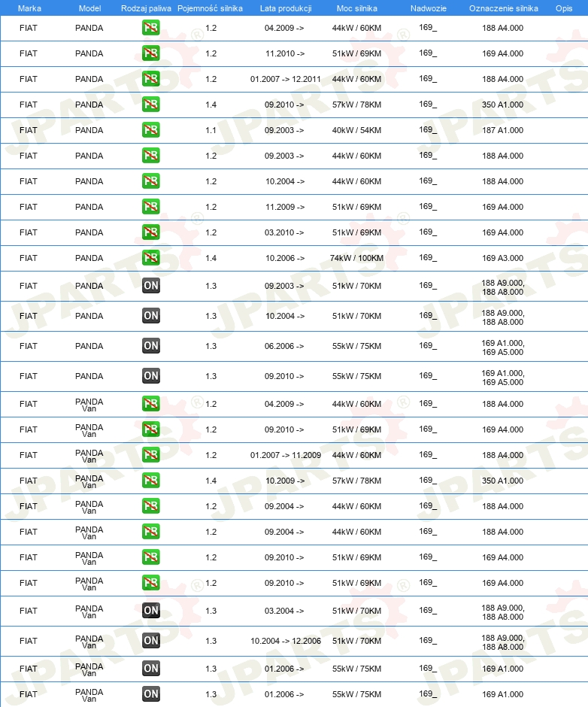Click the '10.2009 ->' production date cell
Screen dimensions: 588x707
(x=285, y=481)
